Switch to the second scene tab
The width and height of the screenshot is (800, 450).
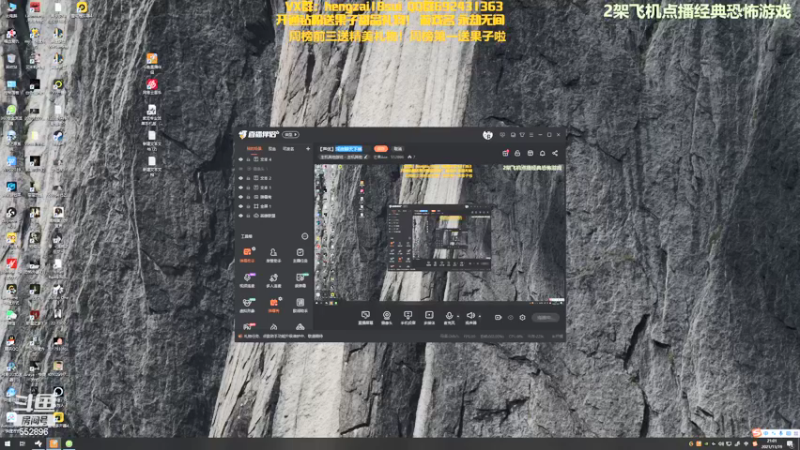click(x=272, y=149)
